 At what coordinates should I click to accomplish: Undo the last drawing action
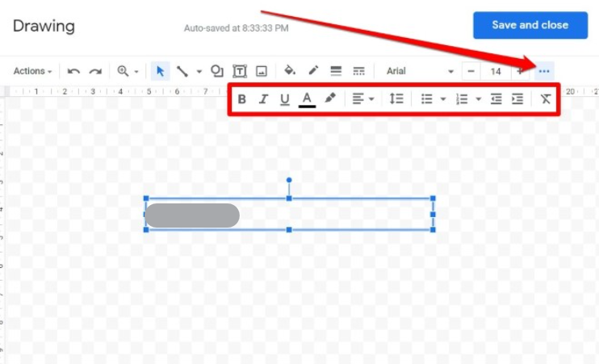(x=73, y=71)
